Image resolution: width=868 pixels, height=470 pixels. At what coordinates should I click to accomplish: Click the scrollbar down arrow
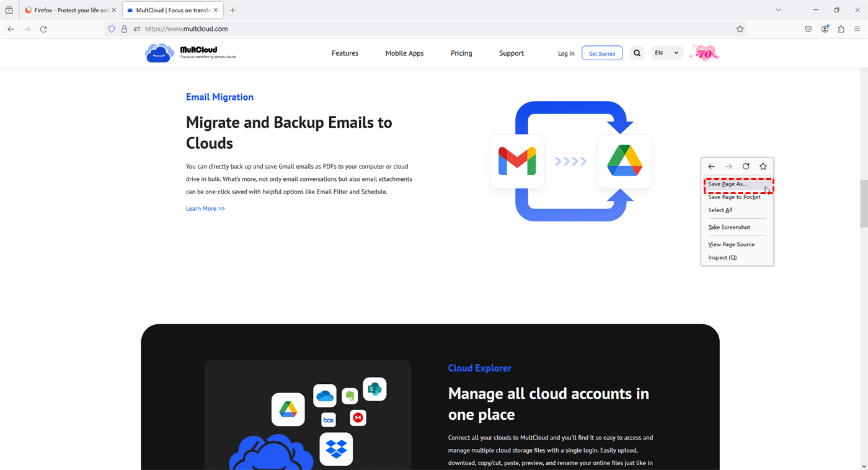click(x=864, y=466)
